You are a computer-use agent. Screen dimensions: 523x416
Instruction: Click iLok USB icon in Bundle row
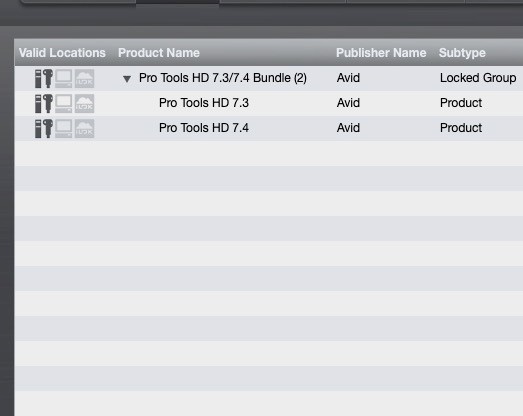[x=44, y=78]
